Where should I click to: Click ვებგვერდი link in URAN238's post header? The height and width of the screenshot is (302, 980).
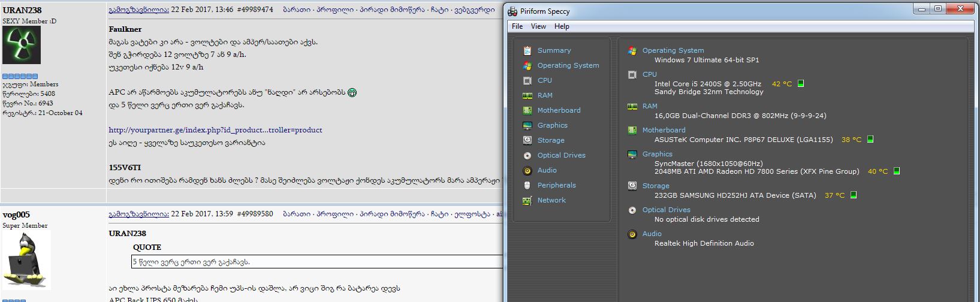[x=475, y=10]
